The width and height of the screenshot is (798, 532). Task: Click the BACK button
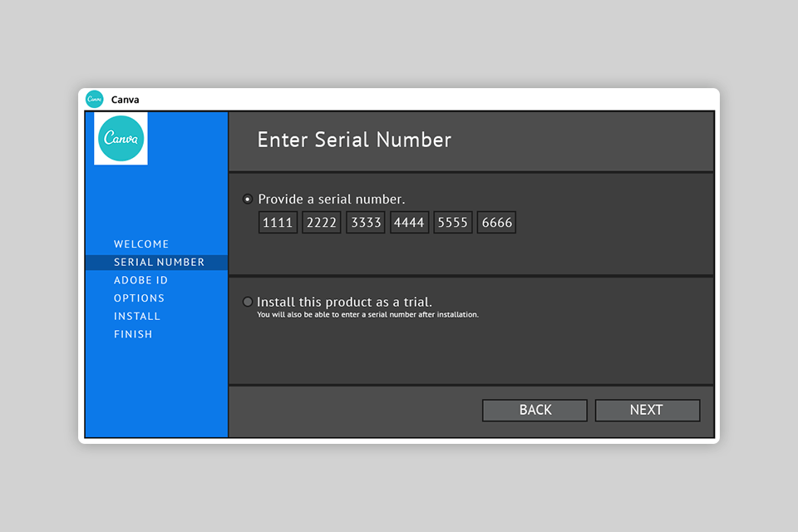(534, 410)
